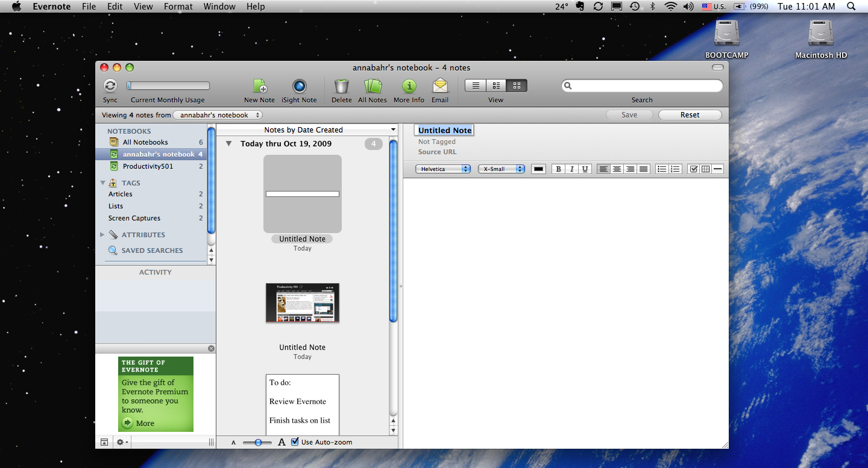Viewport: 868px width, 468px height.
Task: Select the To do note thumbnail
Action: pyautogui.click(x=303, y=405)
